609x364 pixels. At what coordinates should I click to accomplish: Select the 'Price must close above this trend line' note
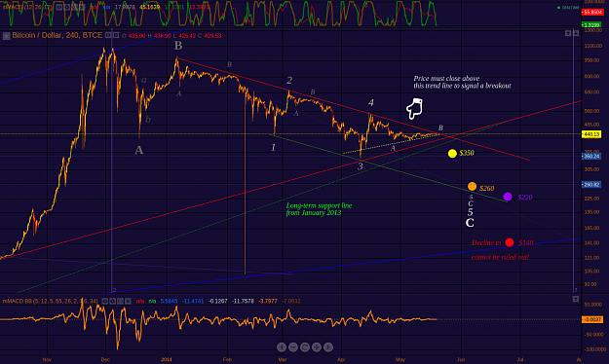coord(462,82)
